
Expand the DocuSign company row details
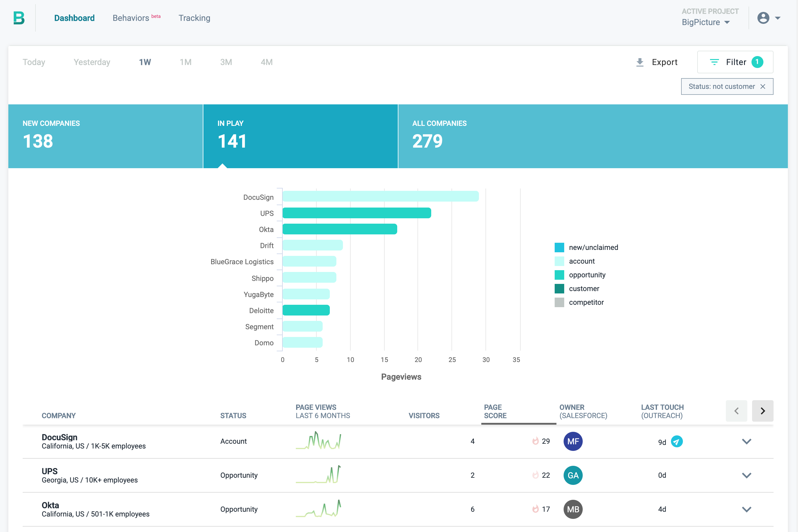(x=747, y=441)
